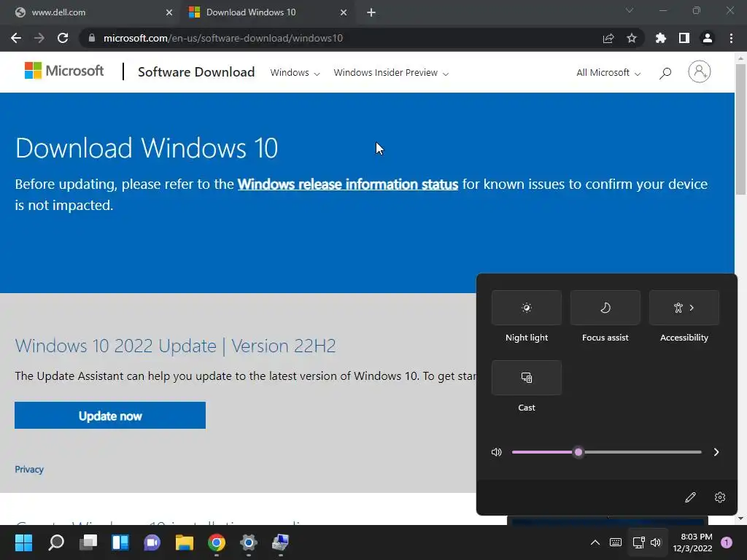
Task: Open File Explorer from the taskbar
Action: (185, 542)
